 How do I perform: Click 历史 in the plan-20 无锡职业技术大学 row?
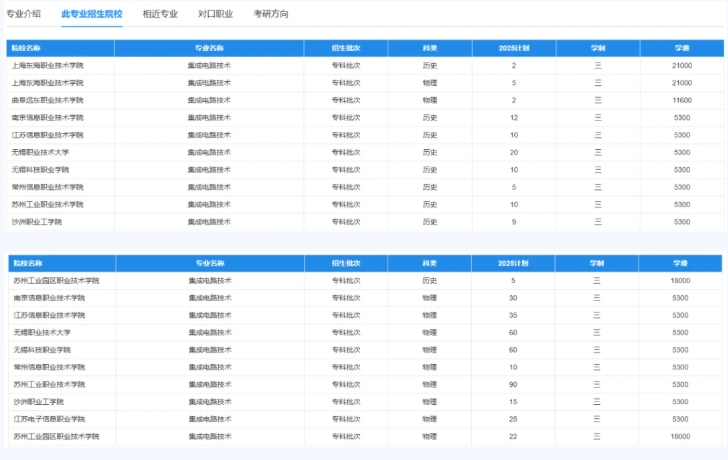[x=430, y=152]
